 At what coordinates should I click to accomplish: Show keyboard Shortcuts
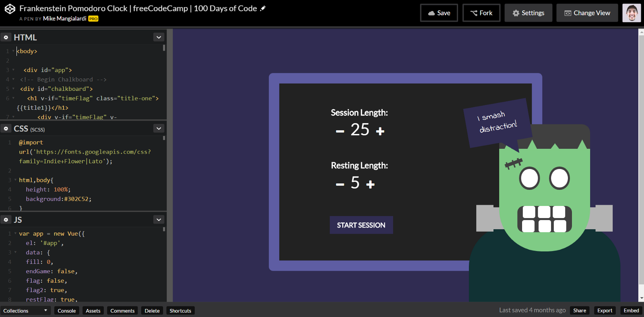tap(180, 311)
